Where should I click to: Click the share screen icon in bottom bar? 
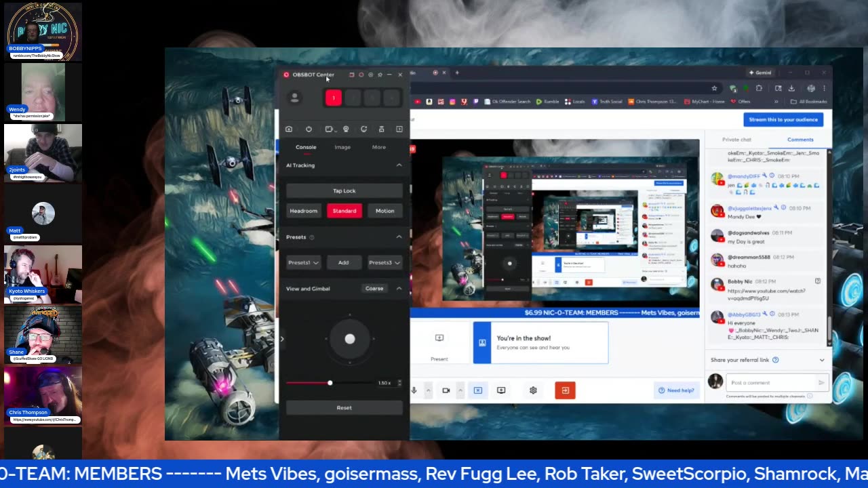(501, 390)
